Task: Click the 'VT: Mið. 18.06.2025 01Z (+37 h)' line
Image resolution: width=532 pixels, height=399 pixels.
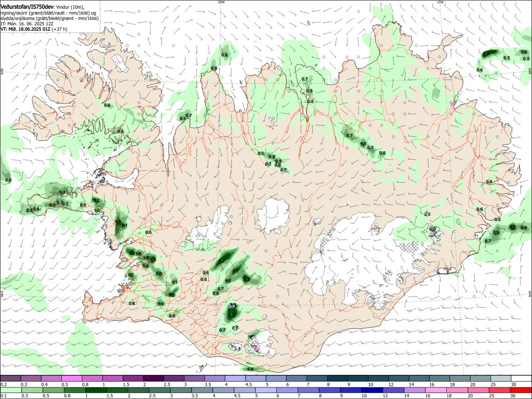Action: pos(34,29)
